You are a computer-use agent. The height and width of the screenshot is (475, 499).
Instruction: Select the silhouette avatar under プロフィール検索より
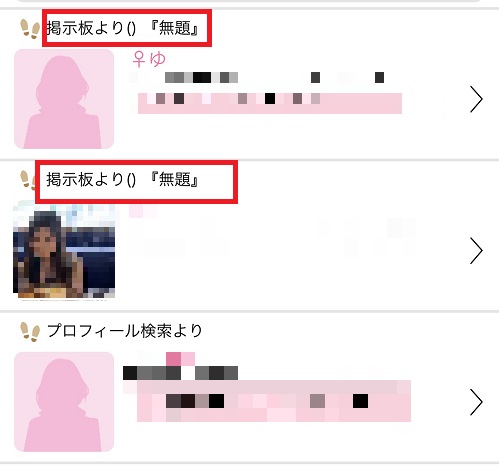tap(64, 402)
